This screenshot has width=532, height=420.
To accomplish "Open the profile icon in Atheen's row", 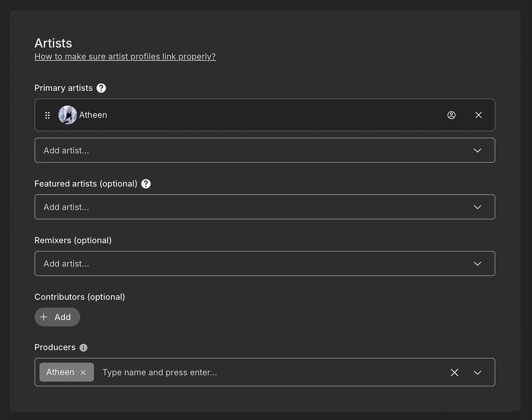I will [451, 115].
